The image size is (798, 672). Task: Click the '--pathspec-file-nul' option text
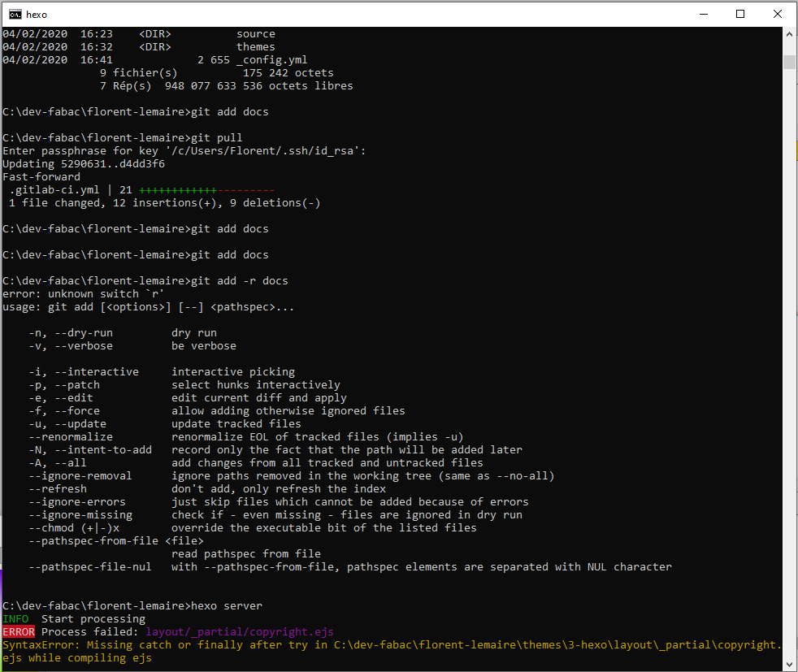(x=90, y=566)
